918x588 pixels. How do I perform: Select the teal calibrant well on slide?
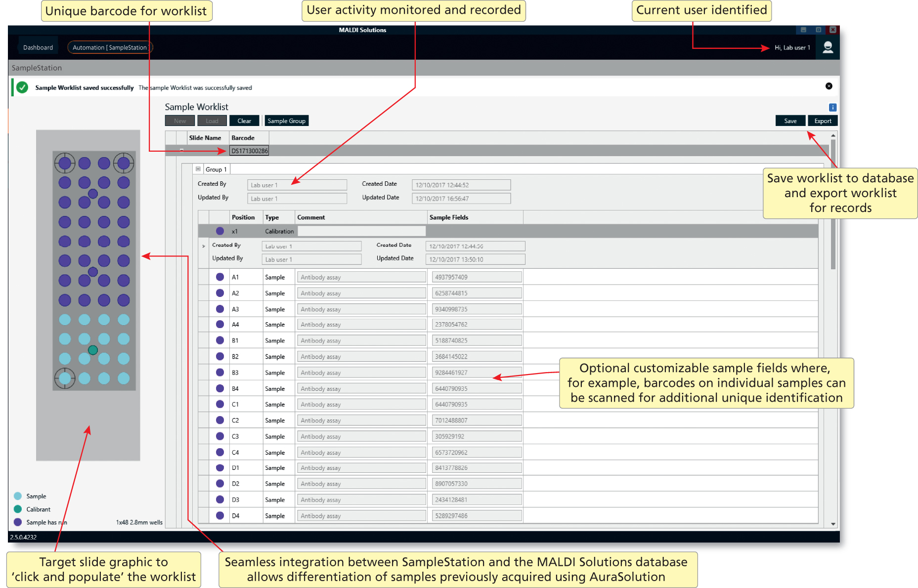(93, 350)
